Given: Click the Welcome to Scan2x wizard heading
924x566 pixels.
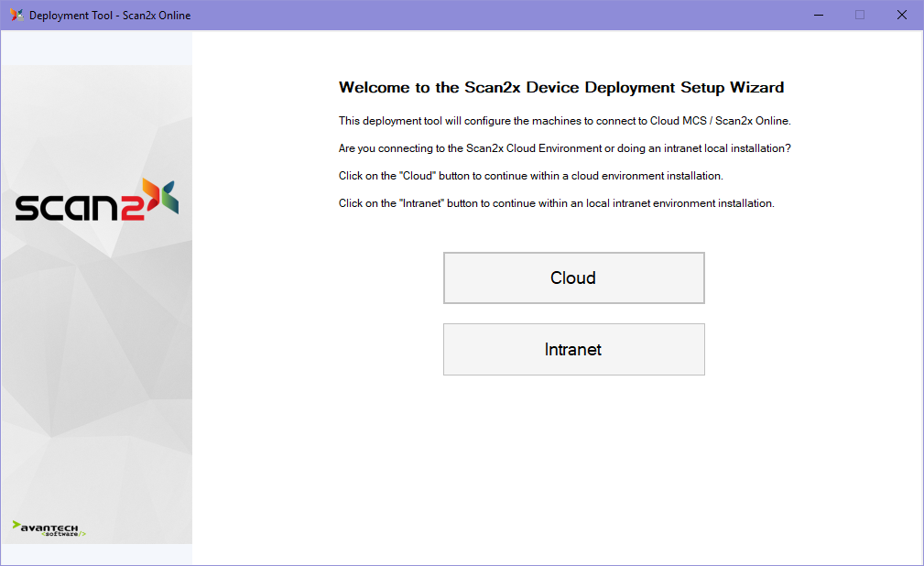Looking at the screenshot, I should (x=560, y=88).
